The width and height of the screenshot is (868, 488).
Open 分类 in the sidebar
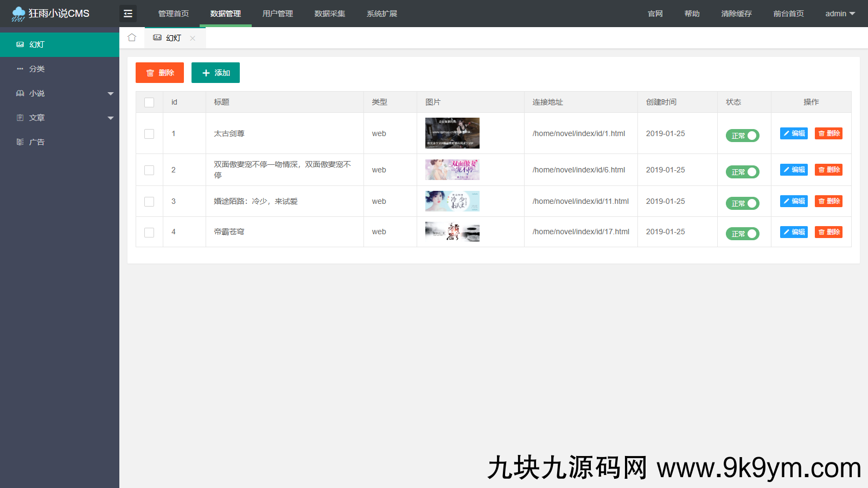click(37, 69)
